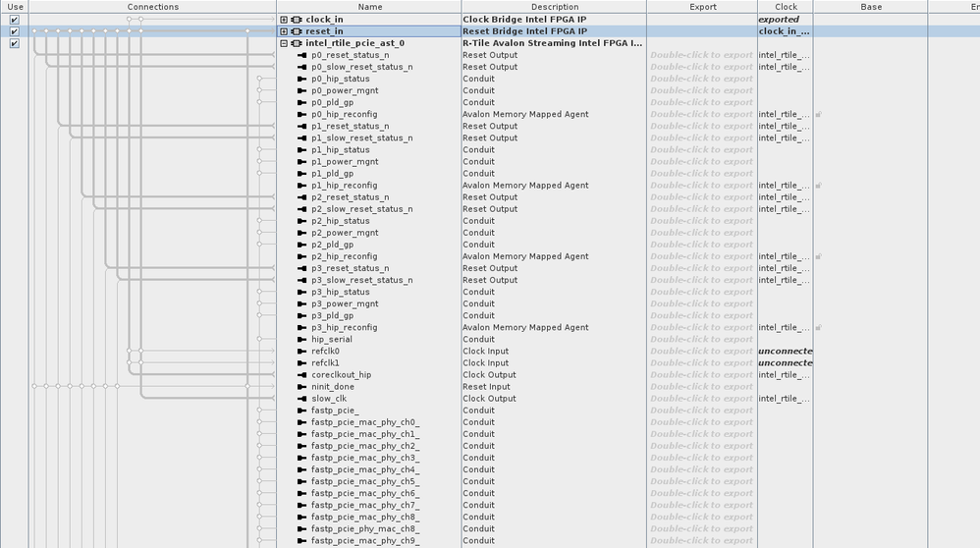Click the fastp_pcie_ conduit icon

pyautogui.click(x=301, y=411)
